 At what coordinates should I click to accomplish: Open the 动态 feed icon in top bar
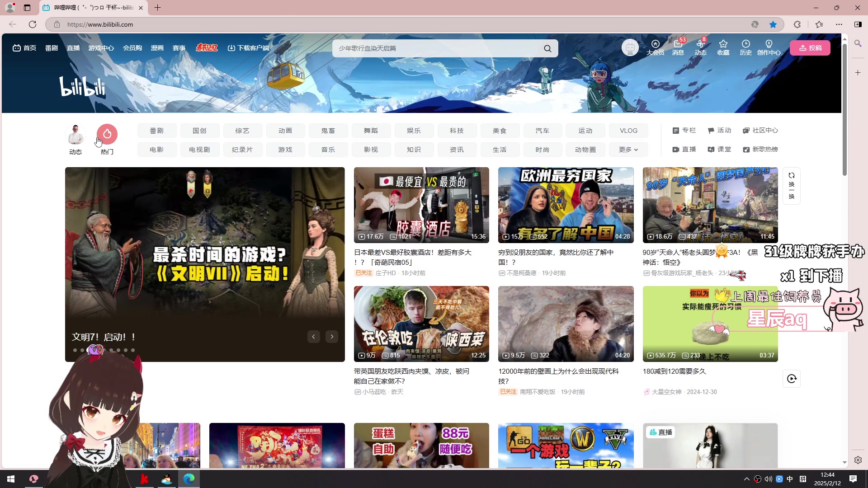(700, 47)
